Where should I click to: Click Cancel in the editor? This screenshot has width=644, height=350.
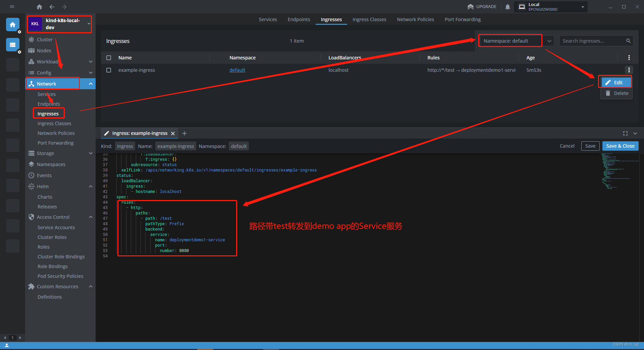(567, 146)
